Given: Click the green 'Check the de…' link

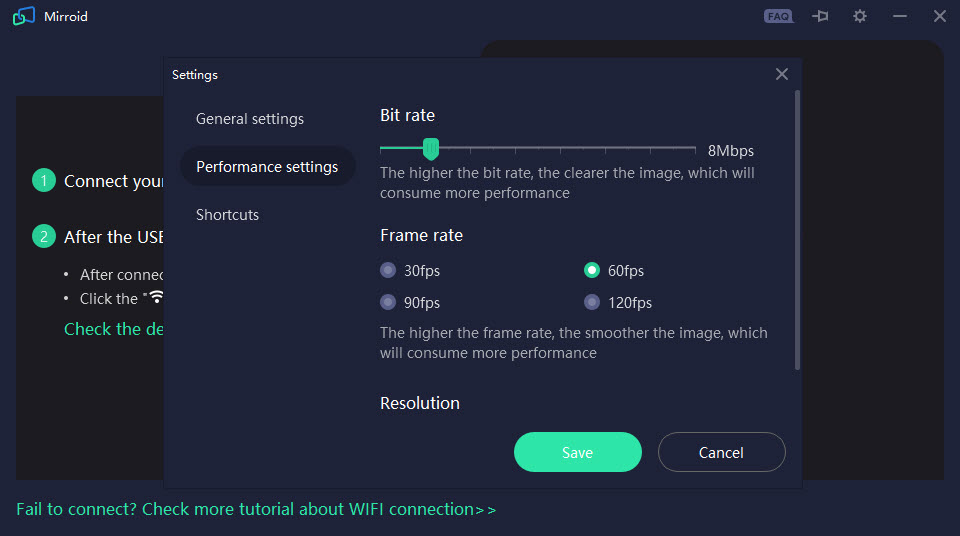Looking at the screenshot, I should pyautogui.click(x=114, y=329).
